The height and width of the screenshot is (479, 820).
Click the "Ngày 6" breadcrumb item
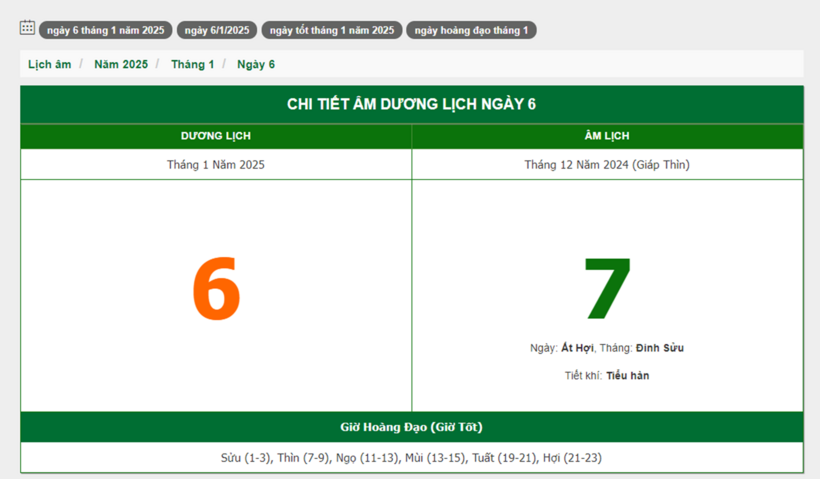(x=256, y=64)
